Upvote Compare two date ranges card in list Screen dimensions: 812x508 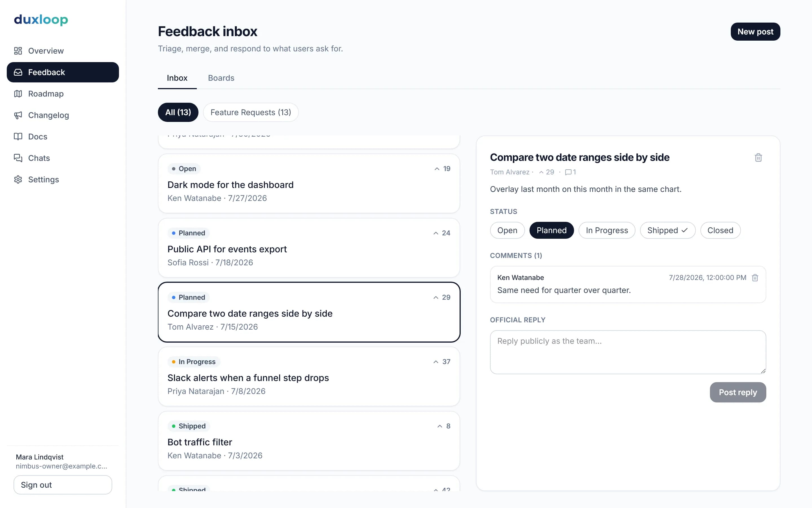click(x=442, y=297)
